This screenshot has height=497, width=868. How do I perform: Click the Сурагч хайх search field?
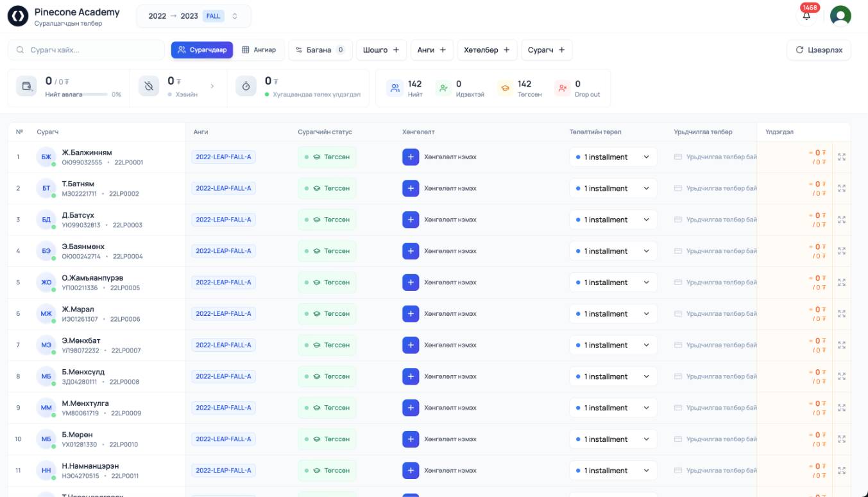87,49
